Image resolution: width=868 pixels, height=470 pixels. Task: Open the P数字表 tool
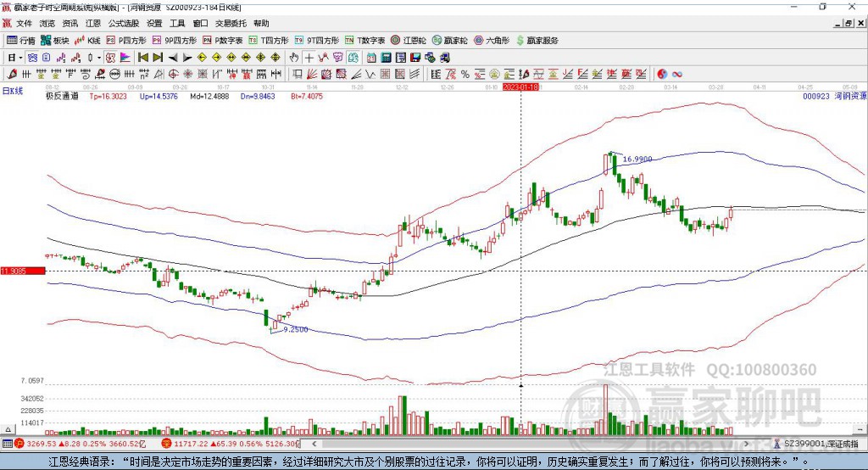coord(223,41)
